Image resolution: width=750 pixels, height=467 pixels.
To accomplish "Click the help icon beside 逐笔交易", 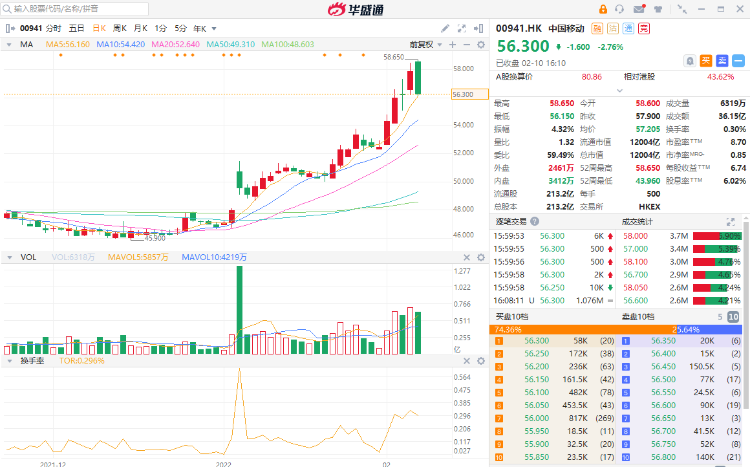I will pyautogui.click(x=535, y=221).
